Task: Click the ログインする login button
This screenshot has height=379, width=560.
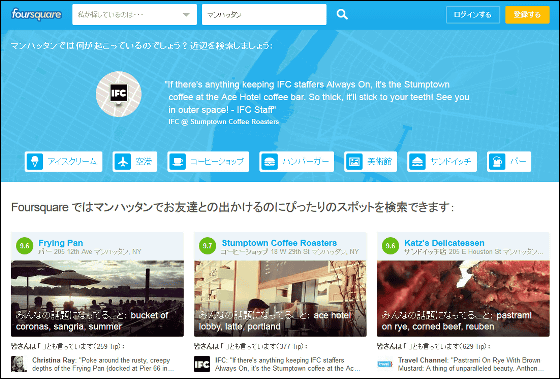Action: point(472,15)
